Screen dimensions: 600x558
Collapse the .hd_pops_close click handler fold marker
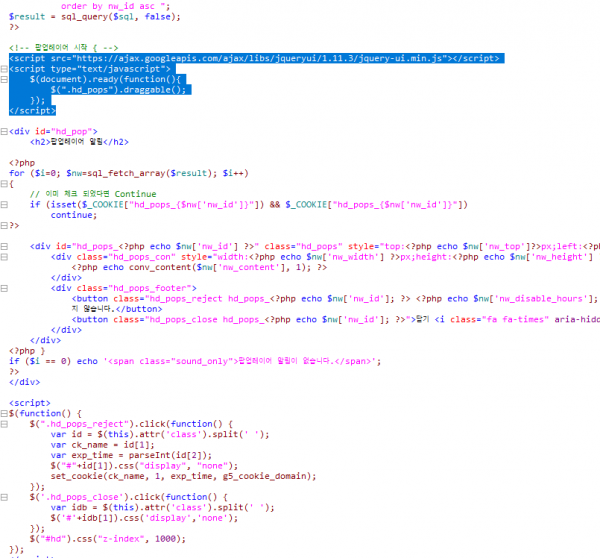click(x=4, y=497)
